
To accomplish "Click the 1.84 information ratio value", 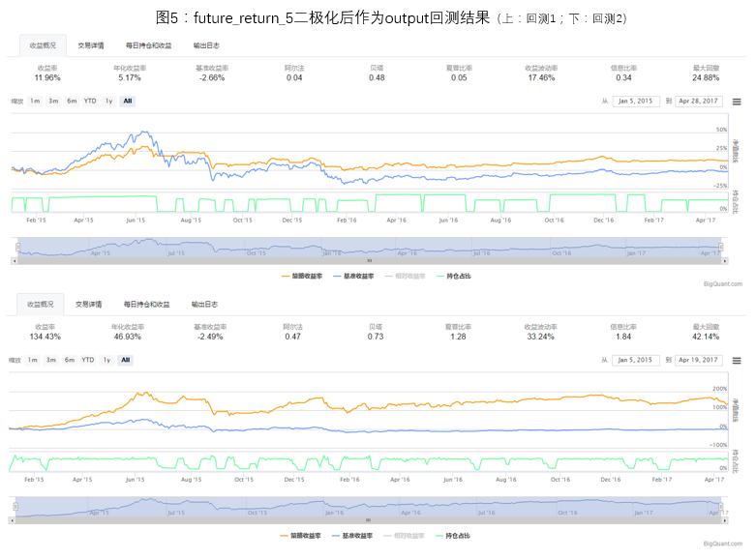I will coord(623,337).
